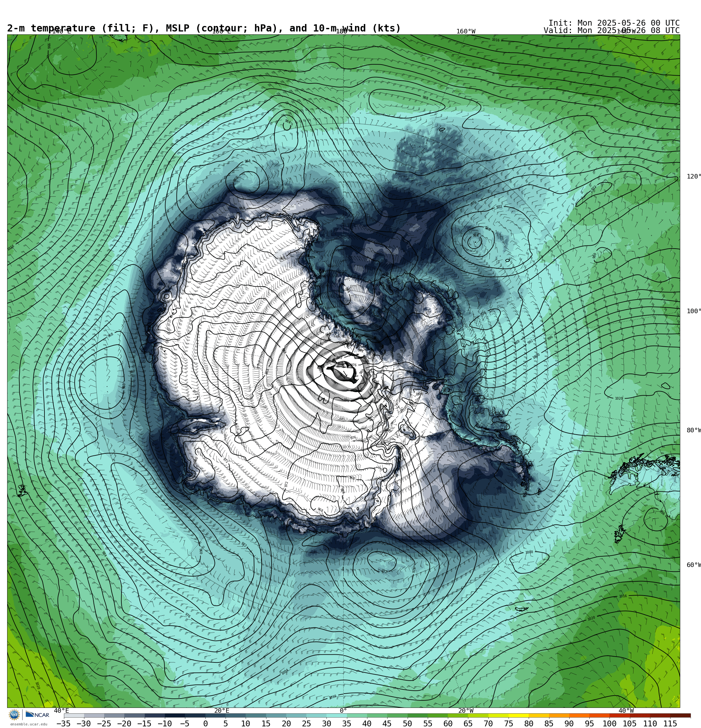Click the 40°W label below the map
Viewport: 701px width, 728px height.
[x=626, y=711]
